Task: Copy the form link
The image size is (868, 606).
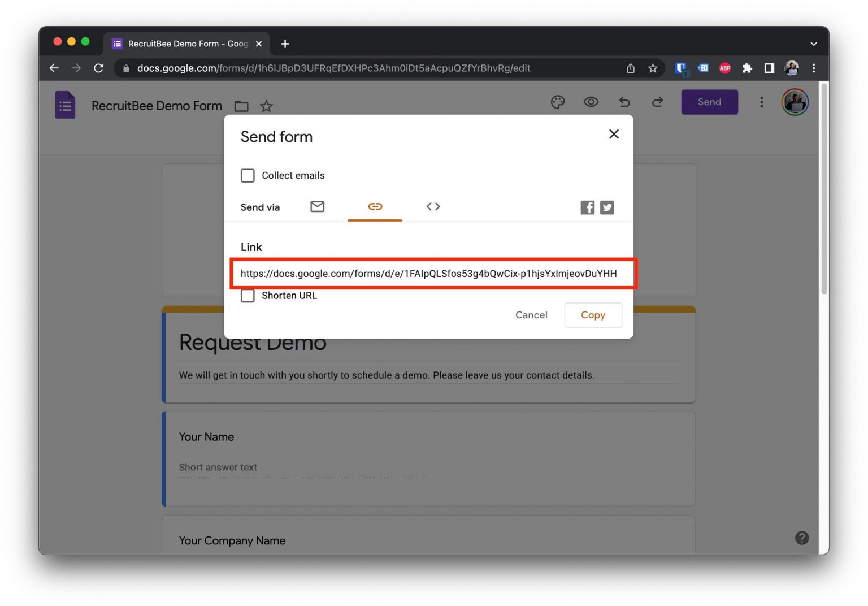Action: 593,315
